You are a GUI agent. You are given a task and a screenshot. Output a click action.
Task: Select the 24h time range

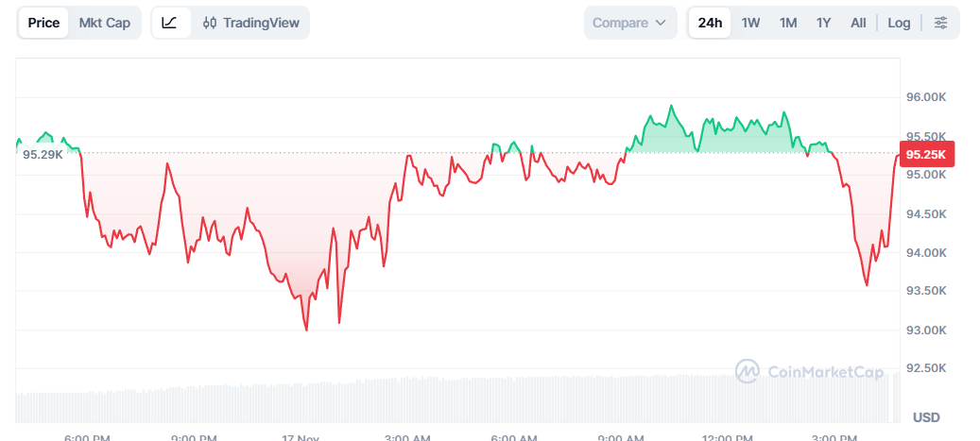click(x=710, y=23)
